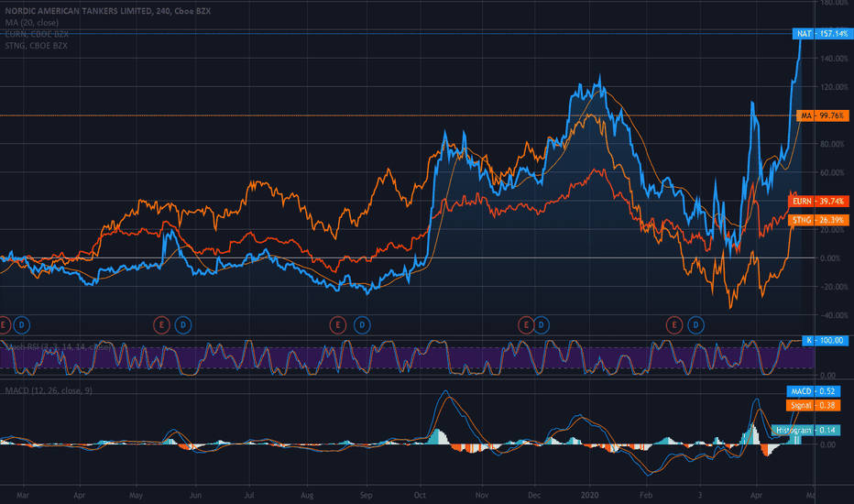Open the MACD (12, 26, close, 9) legend
854x504 pixels.
click(x=49, y=390)
